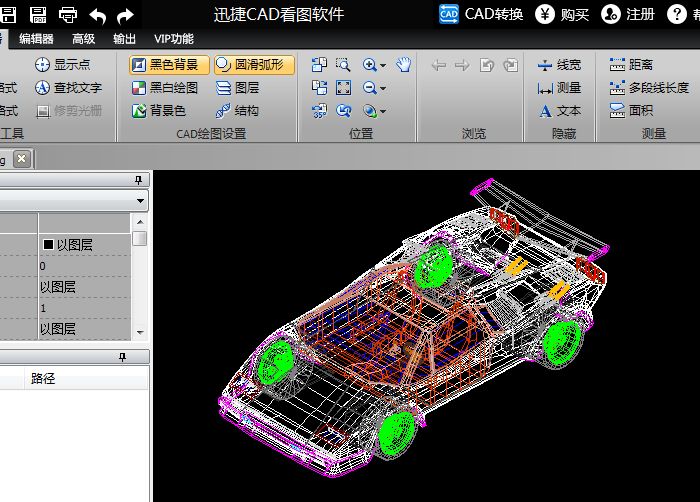Viewport: 700px width, 502px height.
Task: Click the save icon in title bar
Action: (x=38, y=14)
